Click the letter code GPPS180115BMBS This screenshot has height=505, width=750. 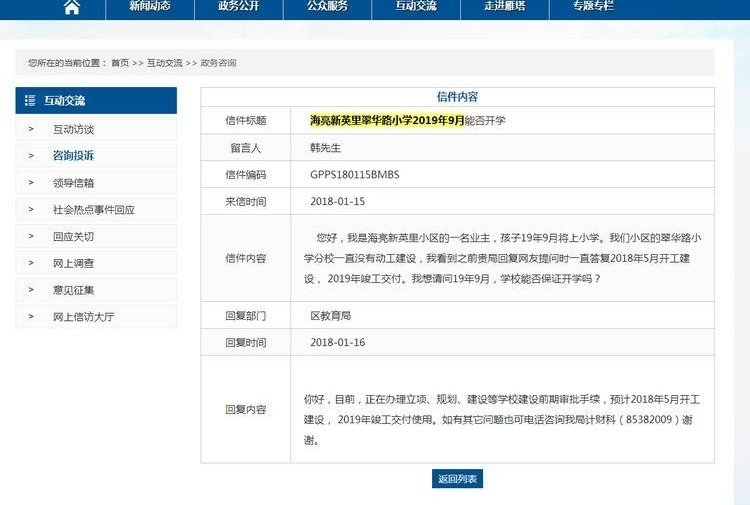pyautogui.click(x=354, y=175)
